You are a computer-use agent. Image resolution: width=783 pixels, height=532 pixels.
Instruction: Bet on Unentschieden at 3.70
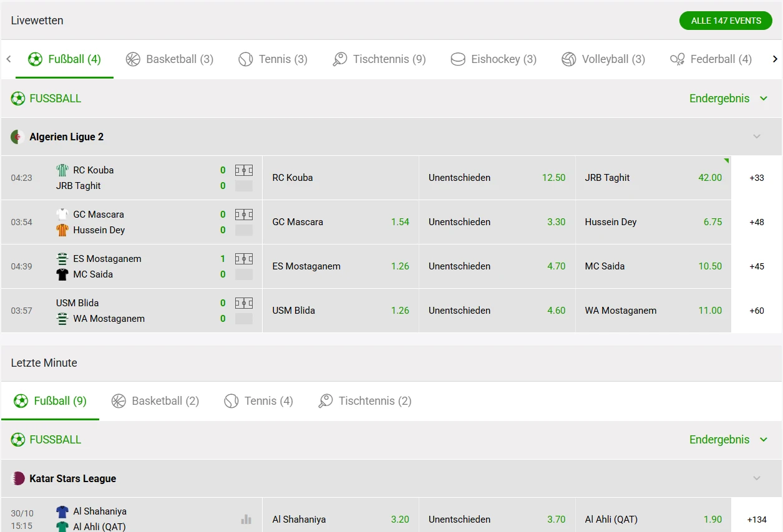[x=497, y=519]
